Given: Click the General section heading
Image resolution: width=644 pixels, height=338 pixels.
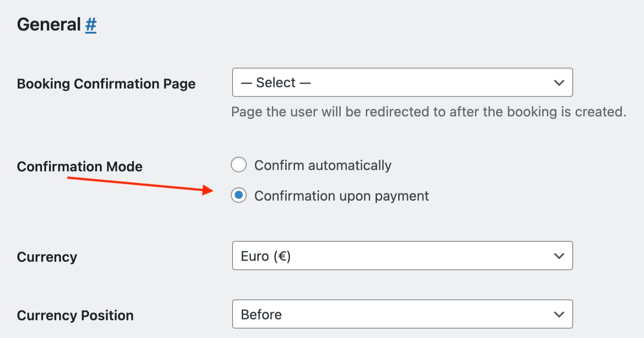Looking at the screenshot, I should [x=49, y=25].
